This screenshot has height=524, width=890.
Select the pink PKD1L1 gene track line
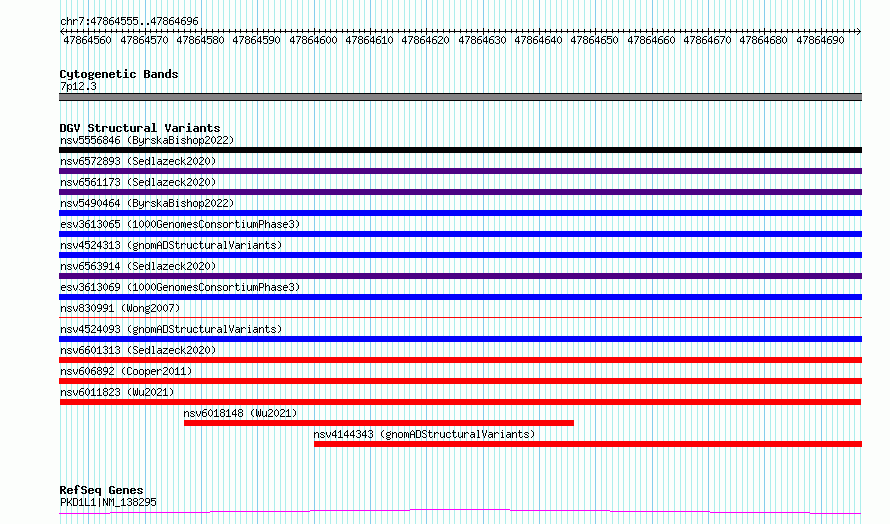(460, 512)
